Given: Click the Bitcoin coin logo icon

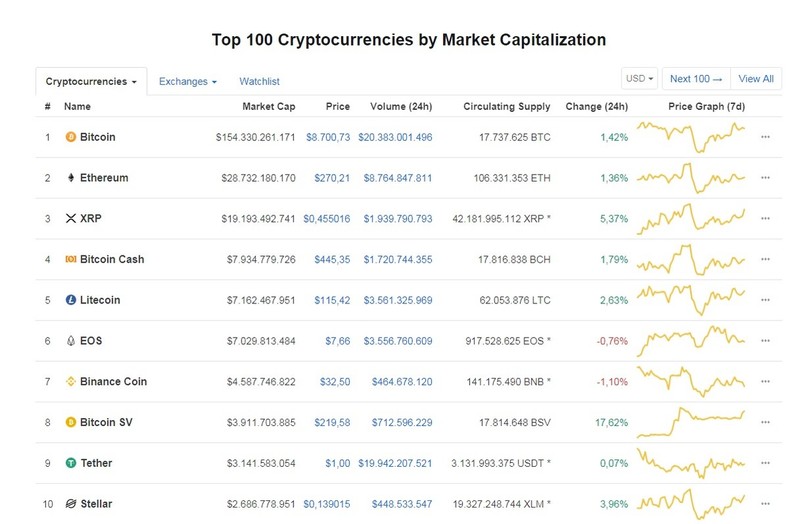Looking at the screenshot, I should pyautogui.click(x=71, y=137).
